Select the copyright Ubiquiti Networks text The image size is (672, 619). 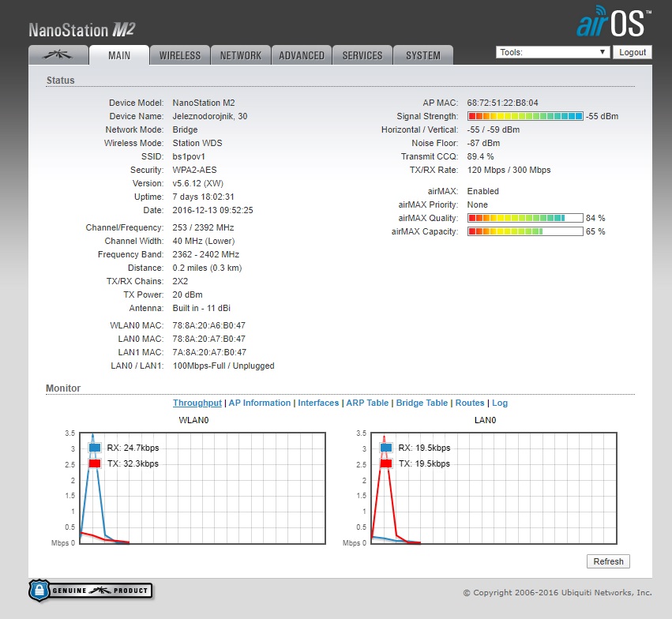[557, 592]
